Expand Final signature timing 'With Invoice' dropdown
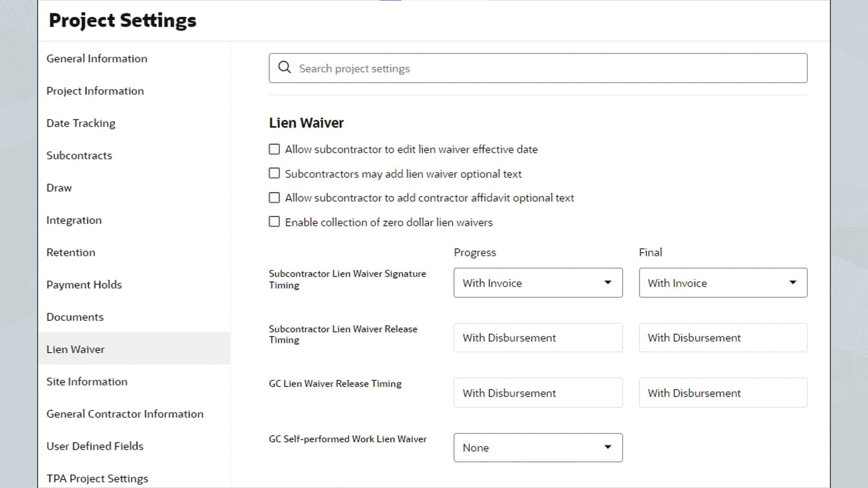868x488 pixels. [722, 283]
